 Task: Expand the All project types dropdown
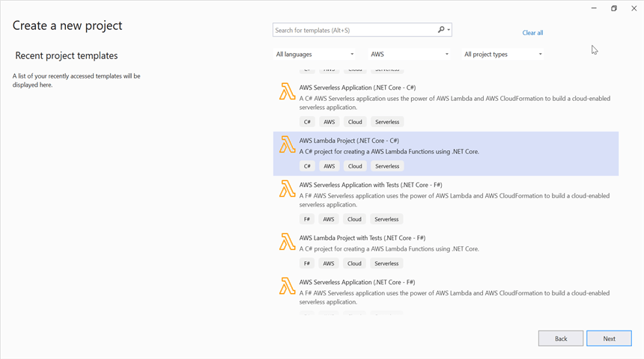[503, 54]
